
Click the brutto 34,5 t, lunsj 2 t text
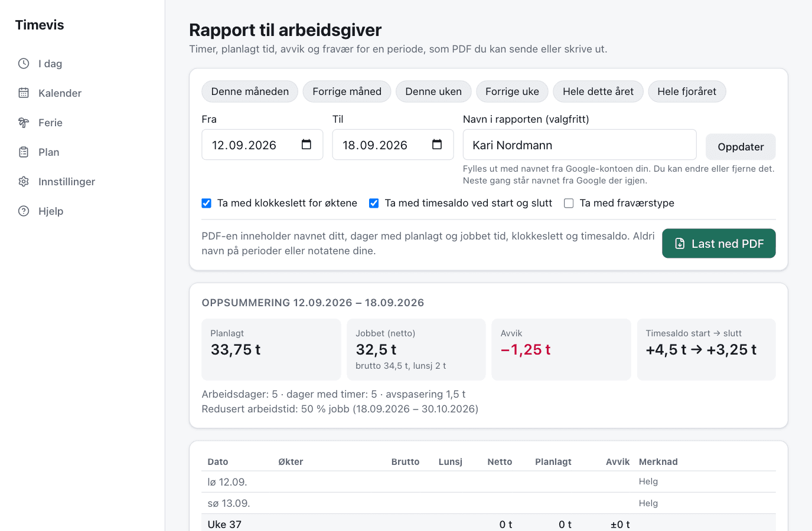coord(400,366)
